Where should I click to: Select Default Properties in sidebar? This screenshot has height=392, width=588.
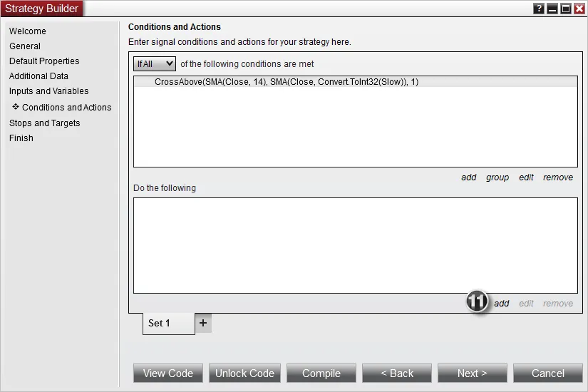click(44, 61)
